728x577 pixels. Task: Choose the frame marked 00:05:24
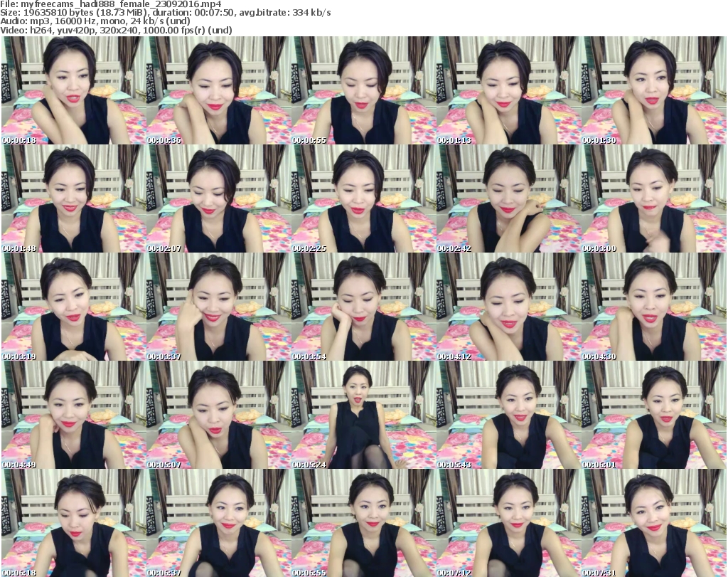pos(364,415)
